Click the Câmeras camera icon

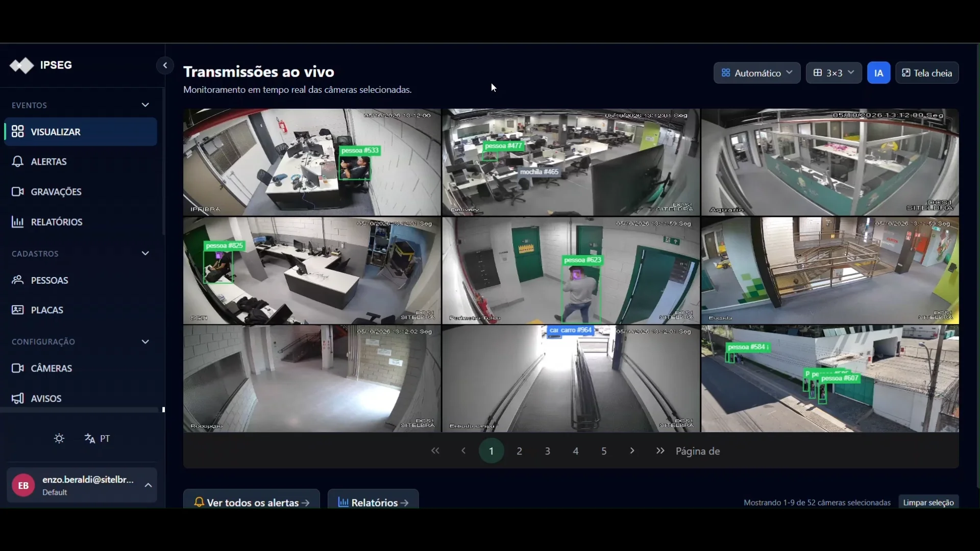(18, 368)
